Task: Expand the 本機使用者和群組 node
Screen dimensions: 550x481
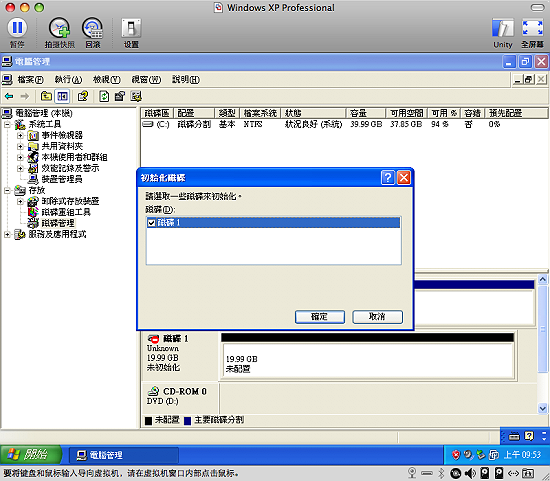Action: point(20,157)
